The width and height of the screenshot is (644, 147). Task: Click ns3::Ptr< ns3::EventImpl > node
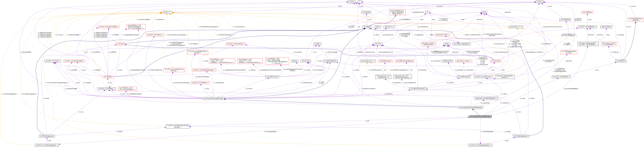[235, 44]
